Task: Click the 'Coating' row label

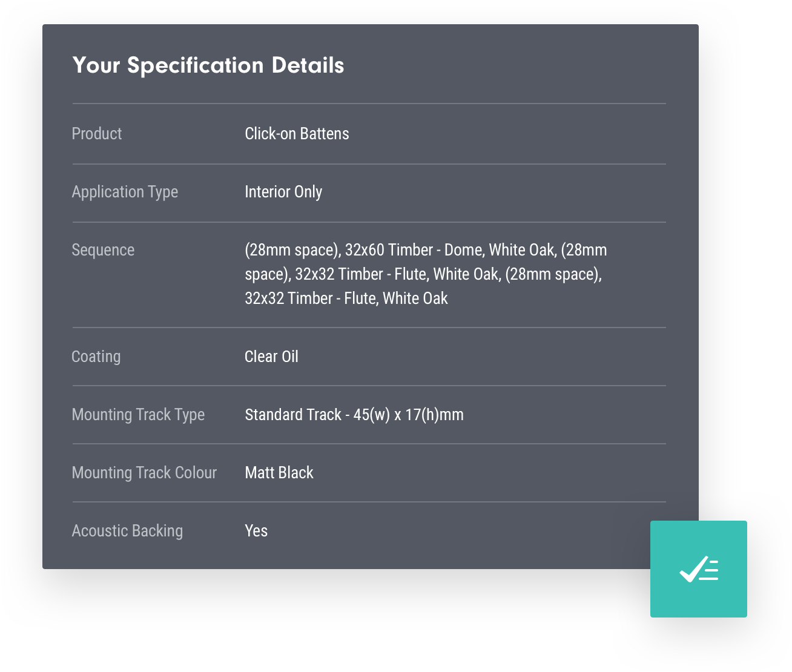Action: tap(96, 356)
